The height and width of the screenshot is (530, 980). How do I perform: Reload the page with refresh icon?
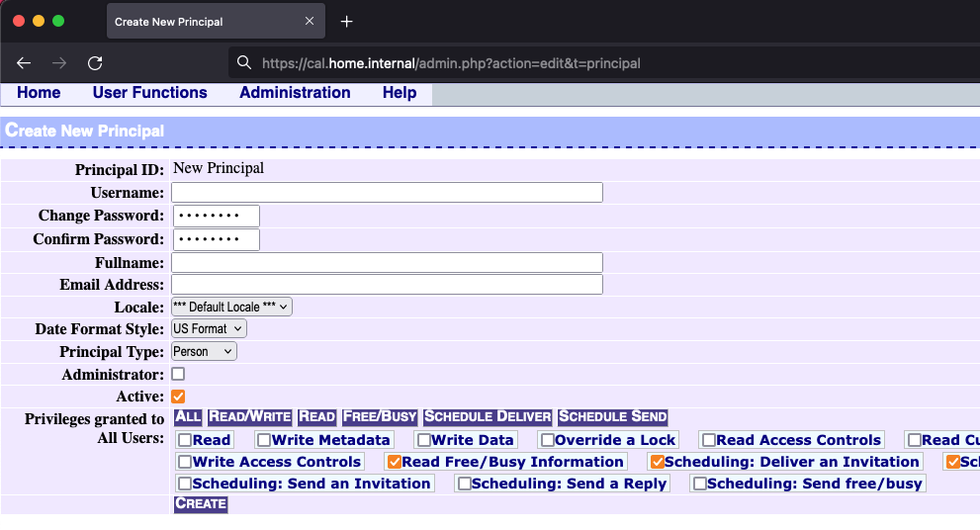95,63
